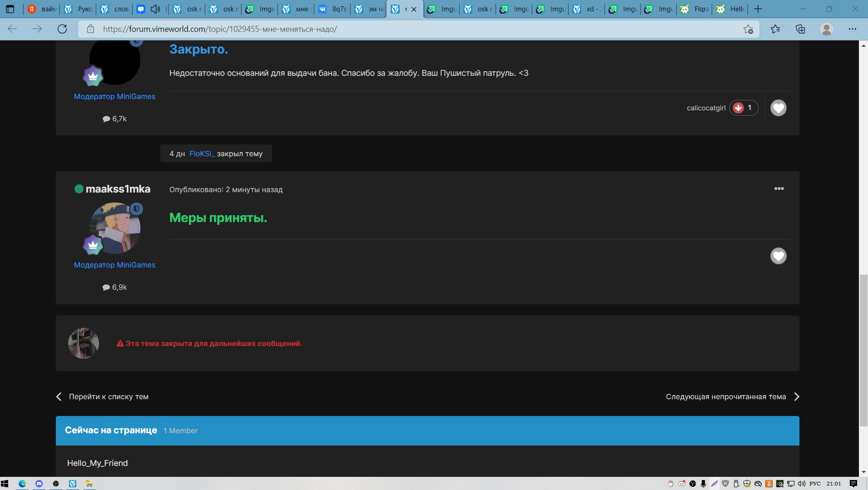
Task: Refresh the page using the browser reload button
Action: pyautogui.click(x=62, y=29)
